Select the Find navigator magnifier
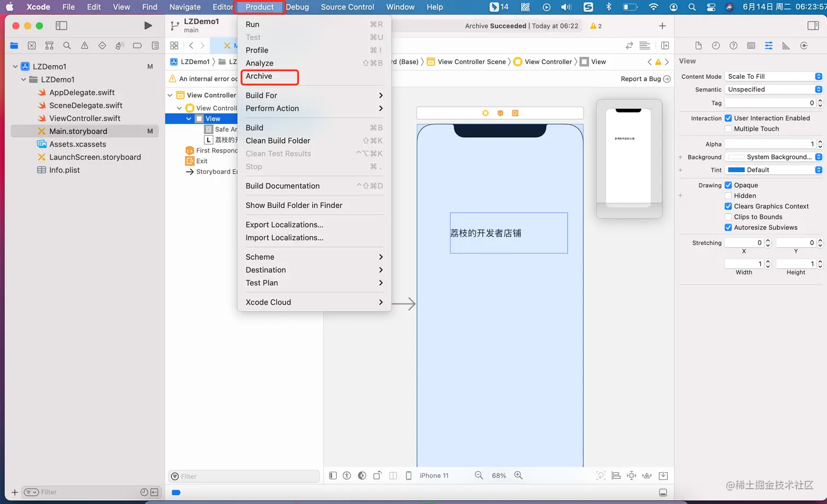The width and height of the screenshot is (827, 504). [67, 46]
